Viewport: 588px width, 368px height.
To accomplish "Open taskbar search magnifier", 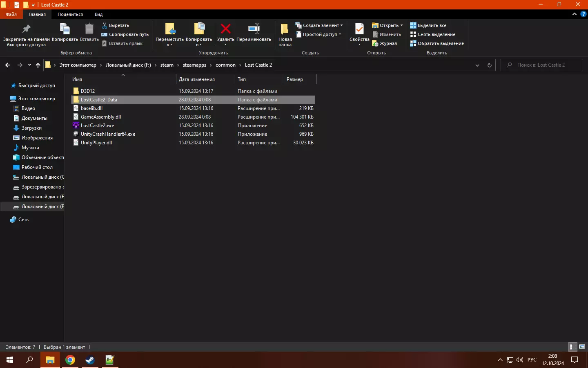I will (29, 360).
